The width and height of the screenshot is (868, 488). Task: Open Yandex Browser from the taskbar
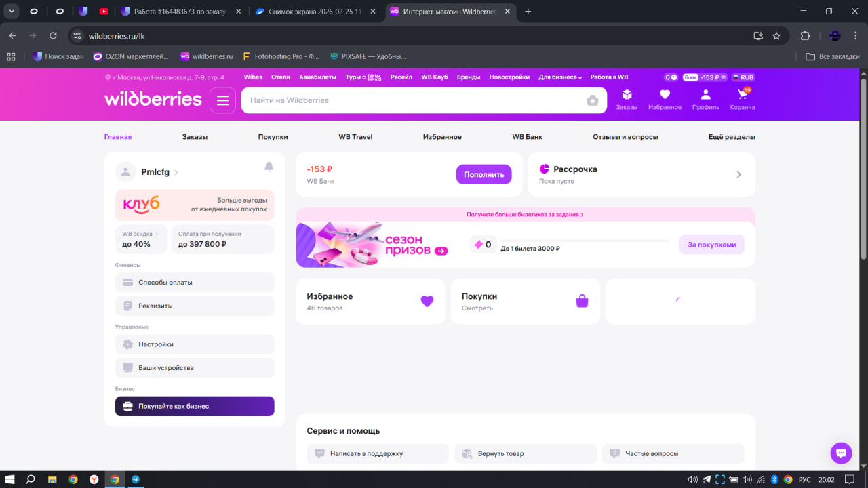[x=94, y=479]
